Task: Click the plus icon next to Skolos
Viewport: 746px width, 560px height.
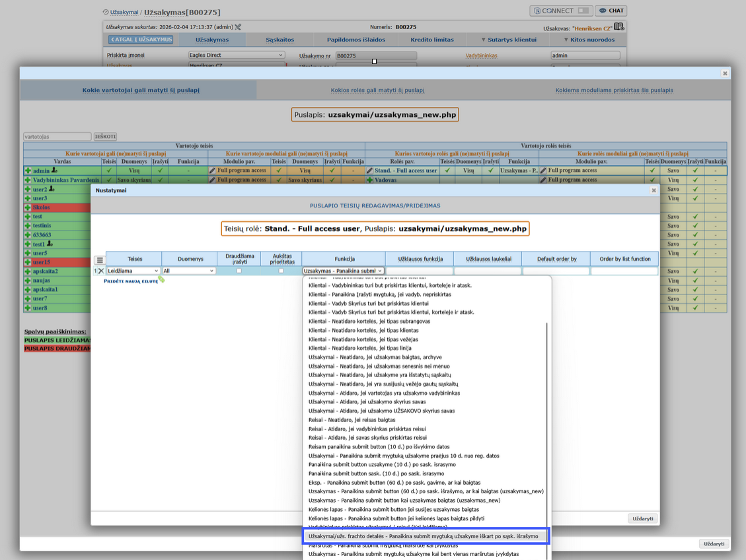Action: (x=28, y=207)
